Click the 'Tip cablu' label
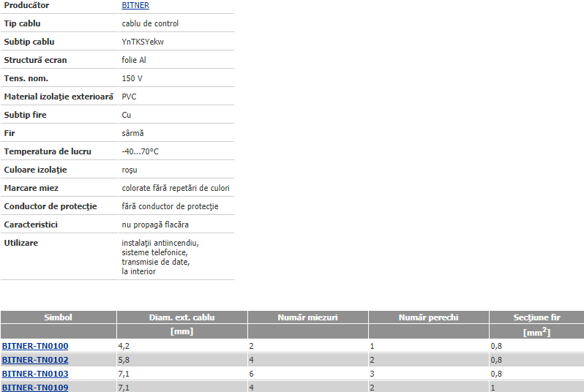 [23, 23]
